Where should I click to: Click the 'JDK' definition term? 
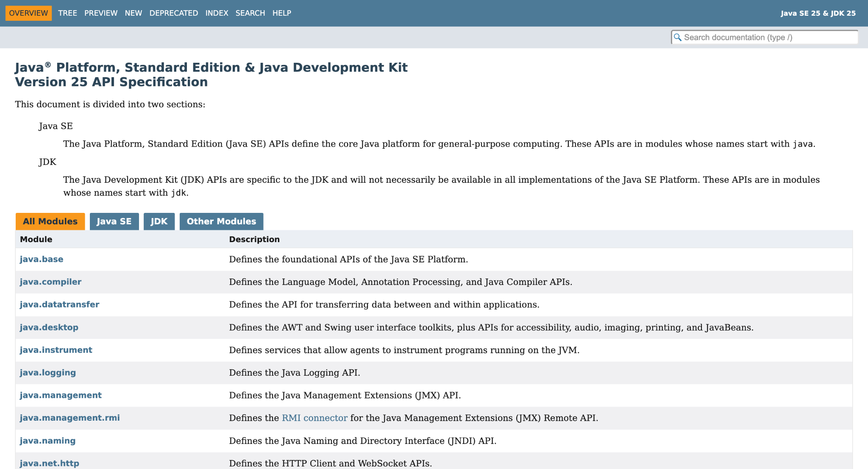click(47, 162)
